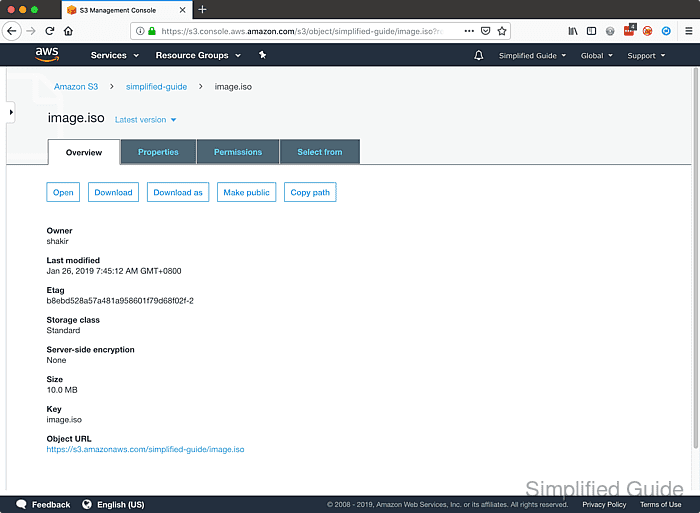
Task: Open the Support dropdown menu
Action: (x=646, y=56)
